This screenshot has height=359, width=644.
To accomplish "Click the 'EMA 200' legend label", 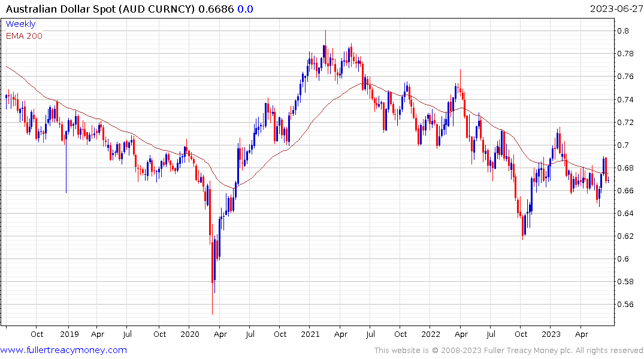I will pyautogui.click(x=24, y=36).
